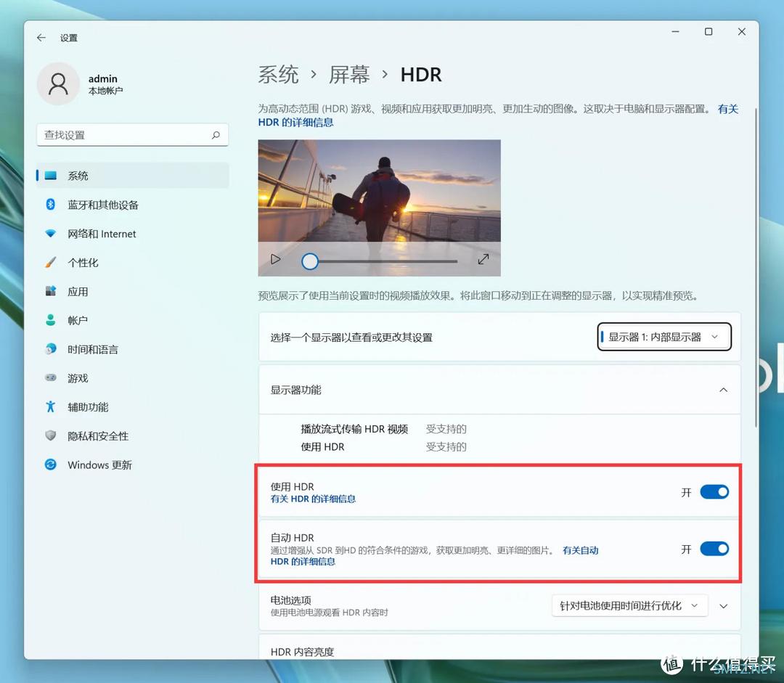Image resolution: width=784 pixels, height=683 pixels.
Task: Click the 系统 monitor icon
Action: (51, 176)
